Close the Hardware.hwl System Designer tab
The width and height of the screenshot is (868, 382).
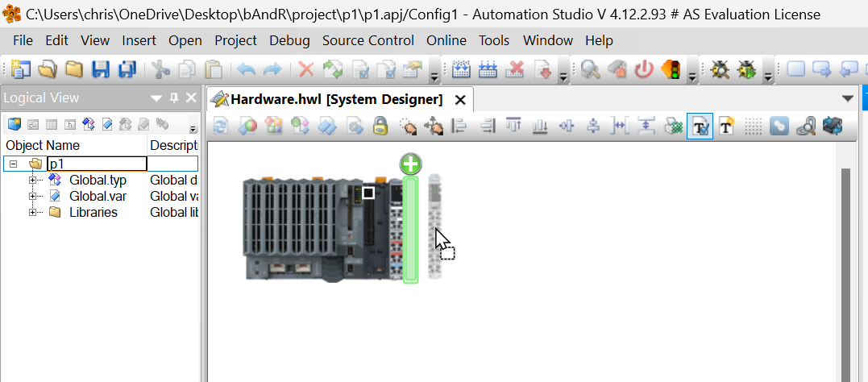pyautogui.click(x=460, y=100)
